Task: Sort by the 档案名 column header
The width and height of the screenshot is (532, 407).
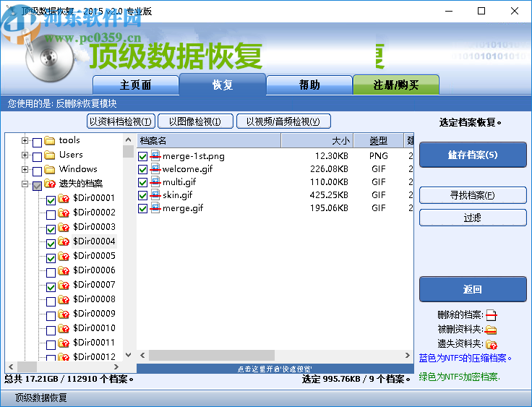Action: pos(209,140)
